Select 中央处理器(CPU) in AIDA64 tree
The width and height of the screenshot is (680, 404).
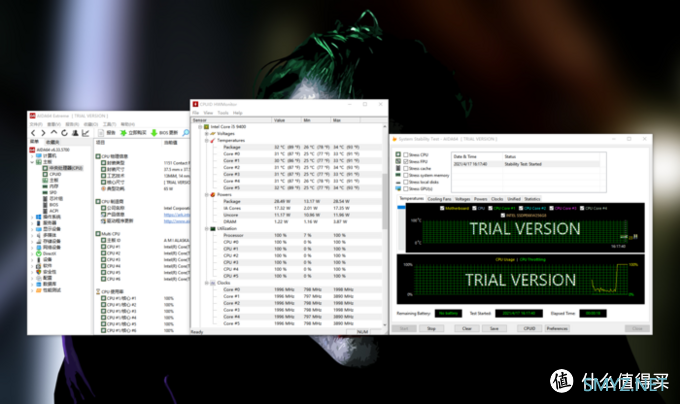(62, 168)
